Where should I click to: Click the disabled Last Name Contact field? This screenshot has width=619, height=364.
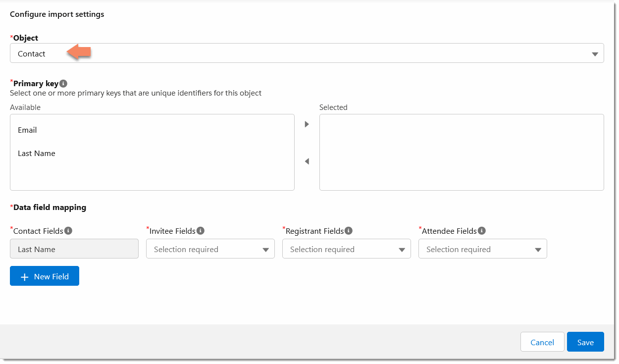(x=74, y=249)
